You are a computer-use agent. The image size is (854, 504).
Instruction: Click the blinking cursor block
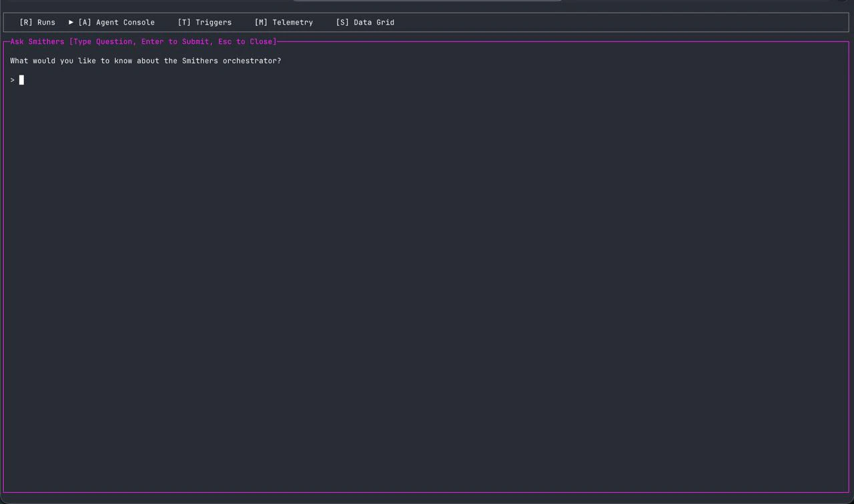point(22,79)
